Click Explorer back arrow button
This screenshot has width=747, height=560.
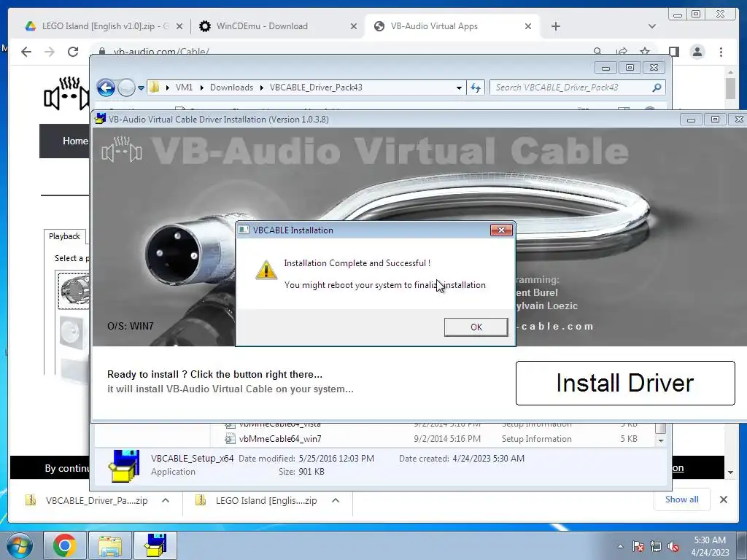106,87
